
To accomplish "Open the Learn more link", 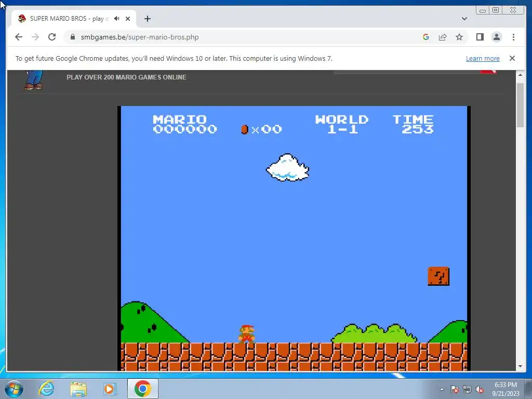I will click(483, 58).
